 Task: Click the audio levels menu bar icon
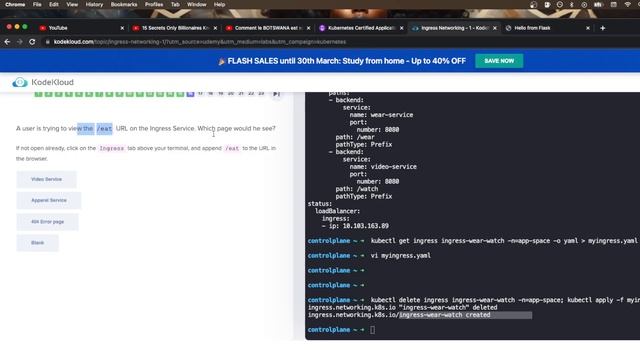coord(598,4)
